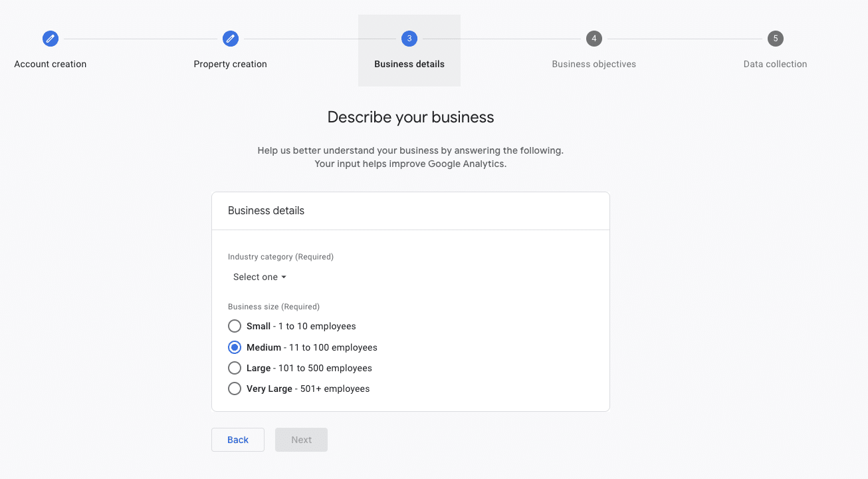The width and height of the screenshot is (868, 479).
Task: Open the Industry category Select one dropdown
Action: coord(260,277)
